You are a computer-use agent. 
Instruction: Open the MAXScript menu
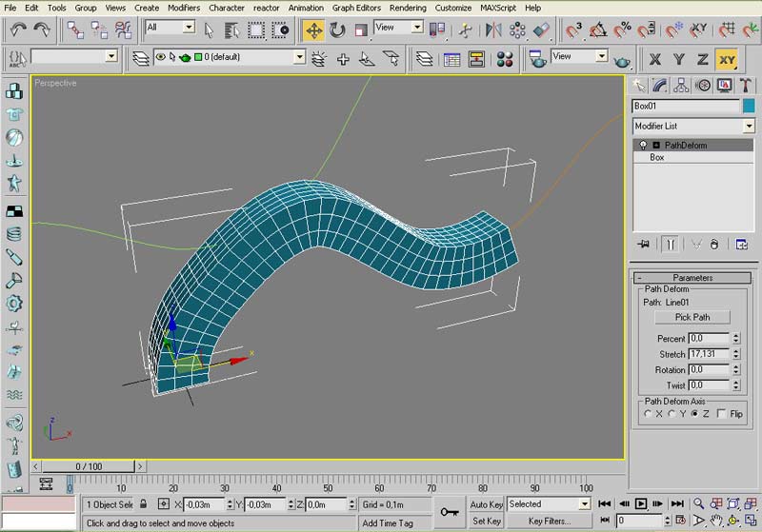tap(498, 8)
